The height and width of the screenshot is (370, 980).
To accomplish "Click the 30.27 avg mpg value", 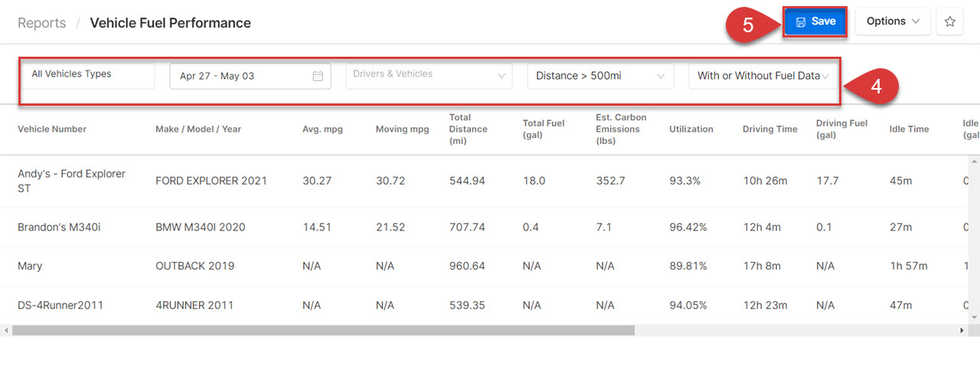I will [317, 181].
